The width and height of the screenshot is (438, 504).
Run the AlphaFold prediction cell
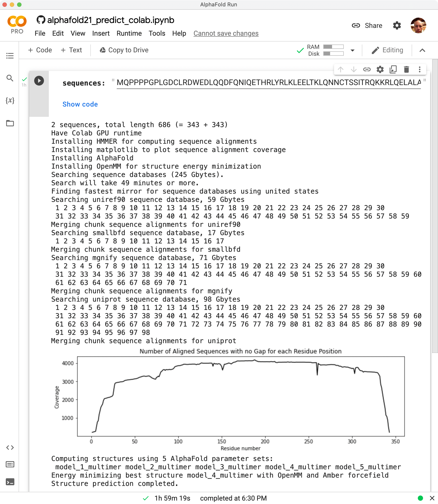(39, 81)
